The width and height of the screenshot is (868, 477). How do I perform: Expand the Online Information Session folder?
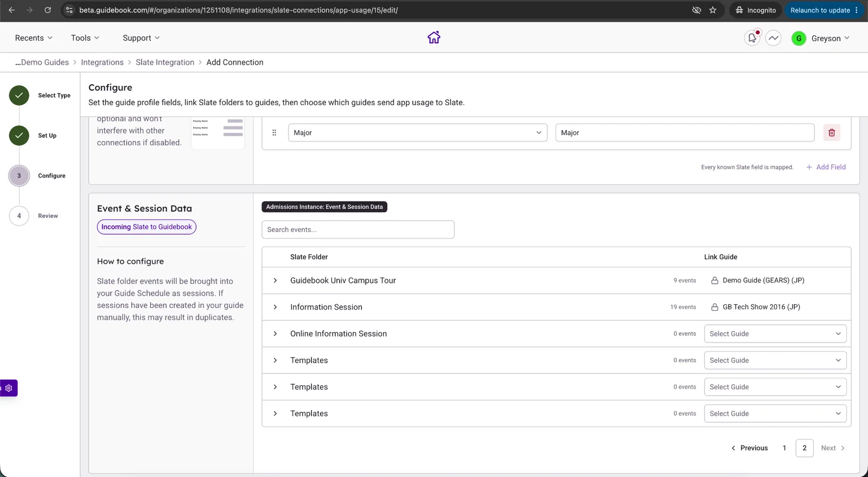point(275,334)
